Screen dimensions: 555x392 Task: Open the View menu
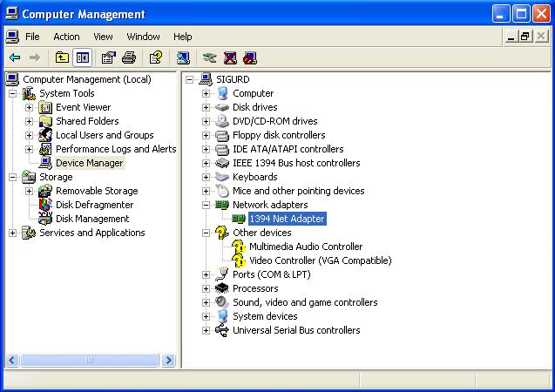coord(104,37)
